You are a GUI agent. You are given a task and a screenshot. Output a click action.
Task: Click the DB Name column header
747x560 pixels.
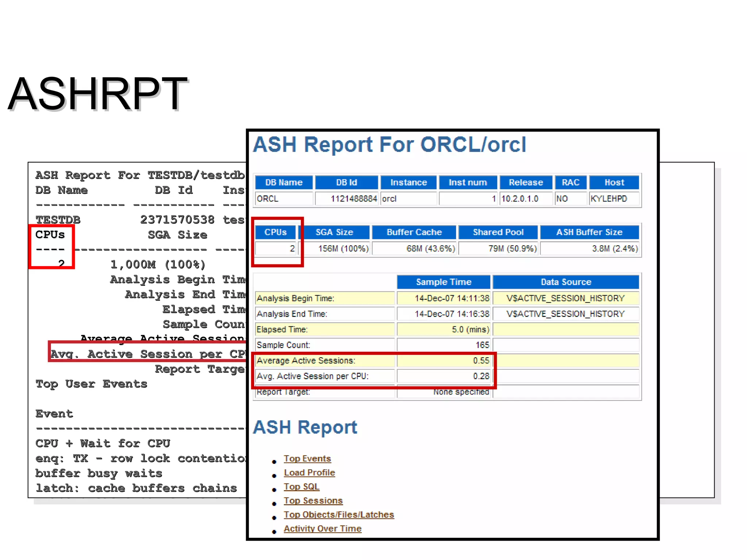coord(284,182)
